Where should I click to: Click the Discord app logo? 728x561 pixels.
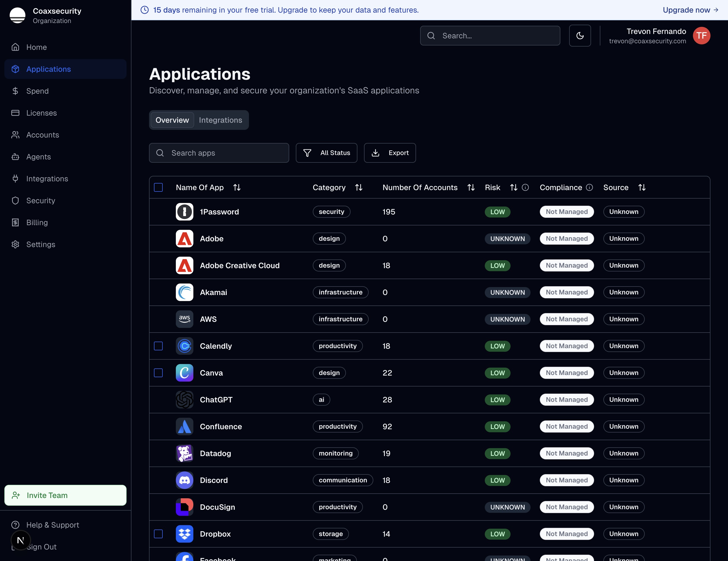coord(184,480)
